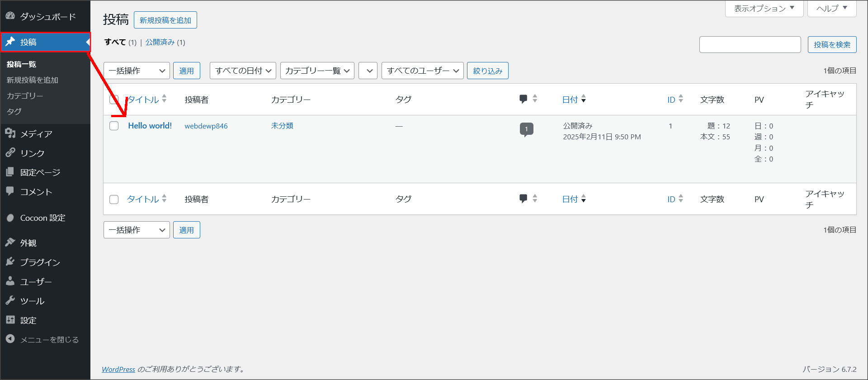The image size is (868, 380).
Task: Expand the 表示オプション screen options panel
Action: [x=764, y=8]
